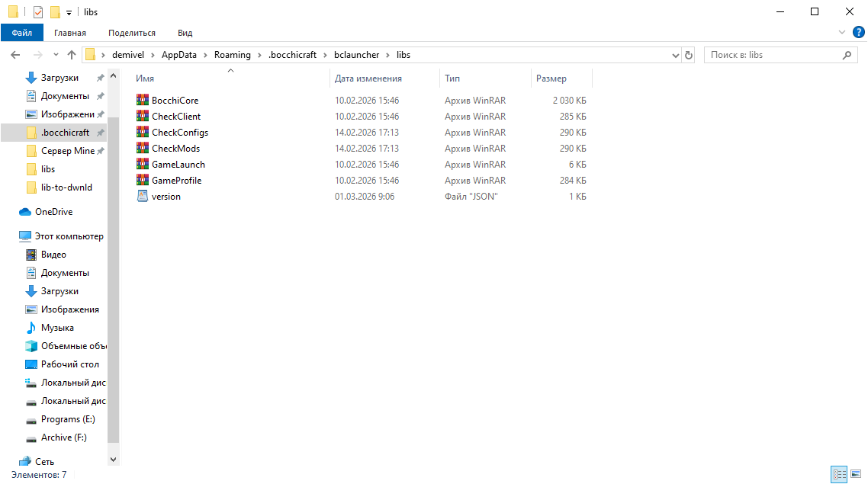Select the version JSON file icon
Screen dimensions: 868x484
142,197
